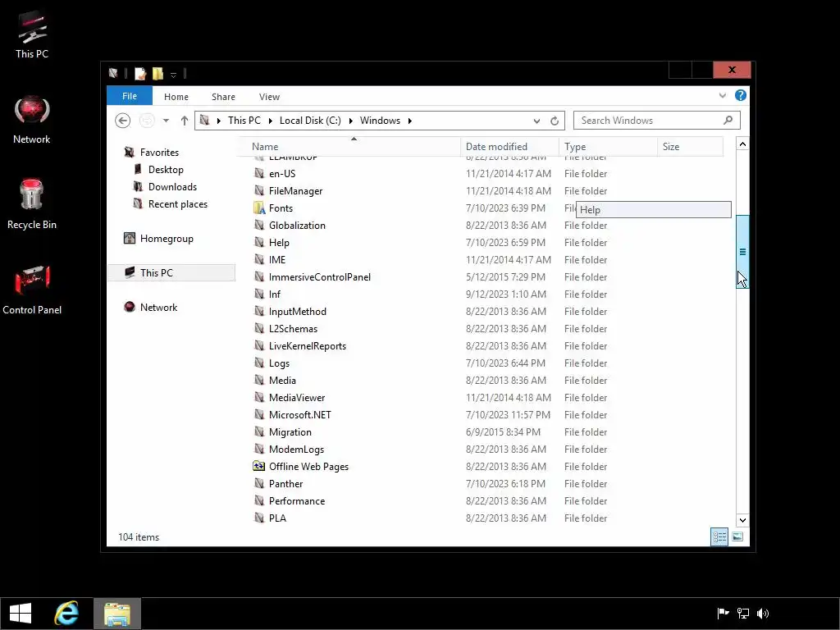Switch to the Home ribbon tab
Image resolution: width=840 pixels, height=630 pixels.
click(x=176, y=97)
